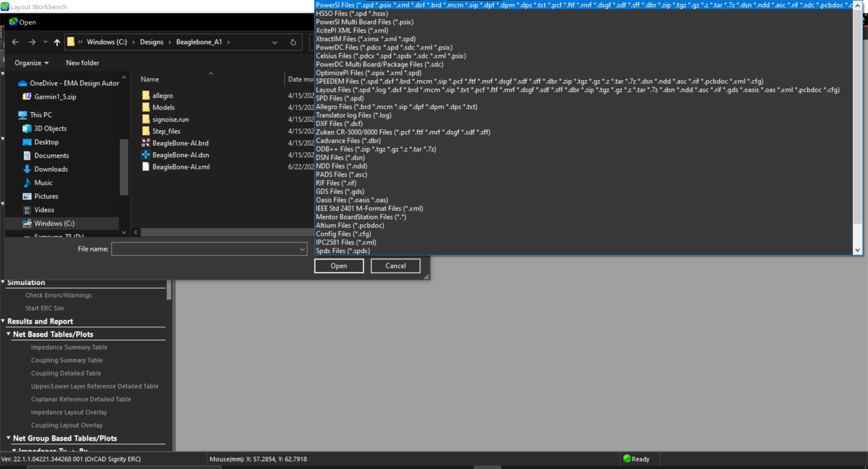Image resolution: width=868 pixels, height=469 pixels.
Task: Click inside the File name input field
Action: point(203,249)
